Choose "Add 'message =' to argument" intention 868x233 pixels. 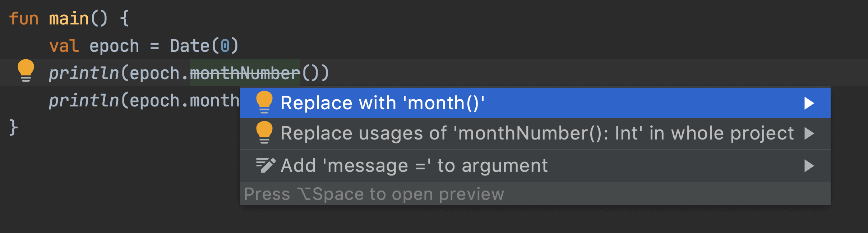[535, 166]
